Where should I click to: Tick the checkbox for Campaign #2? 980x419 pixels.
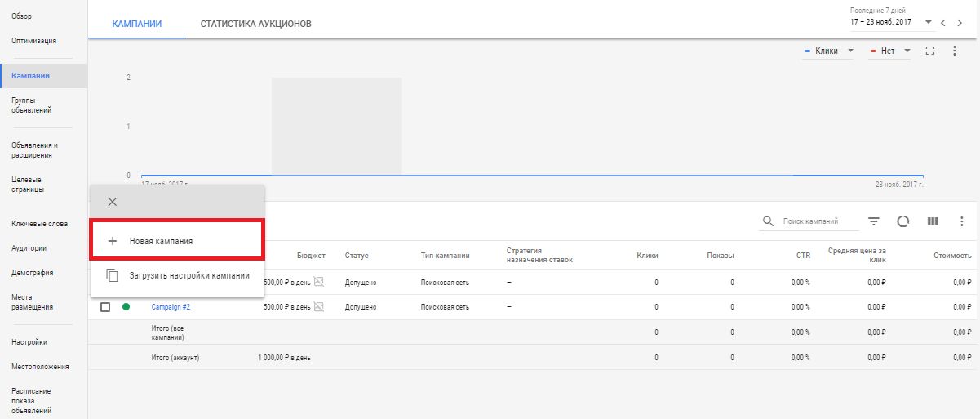pos(105,307)
